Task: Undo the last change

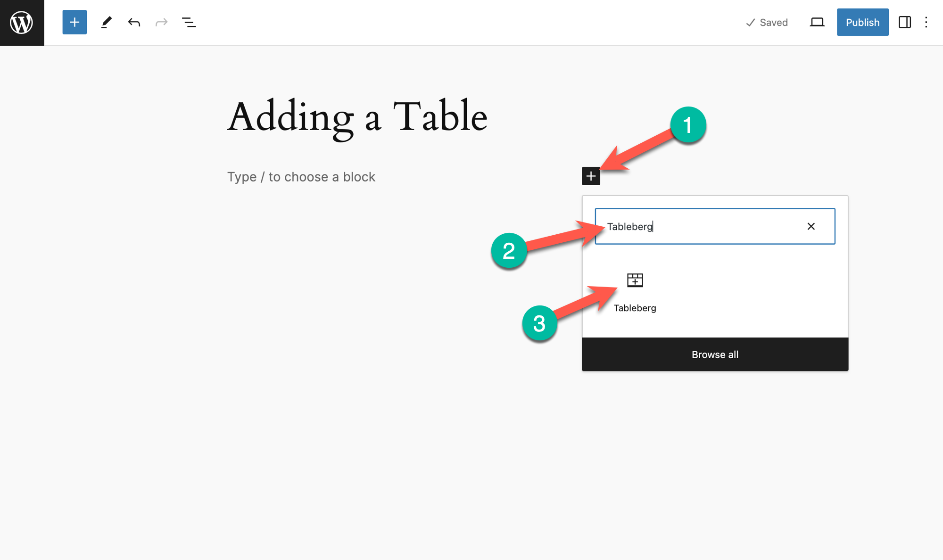Action: (x=134, y=22)
